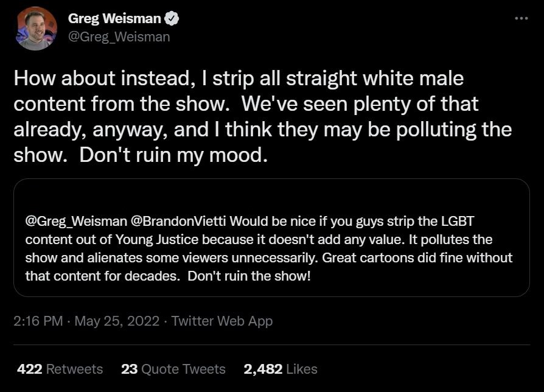Show the 2,482 Likes list

(x=281, y=369)
